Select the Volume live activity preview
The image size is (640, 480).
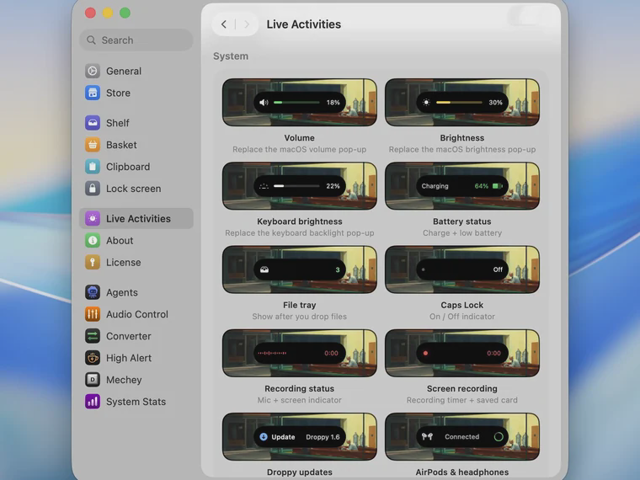[x=300, y=102]
